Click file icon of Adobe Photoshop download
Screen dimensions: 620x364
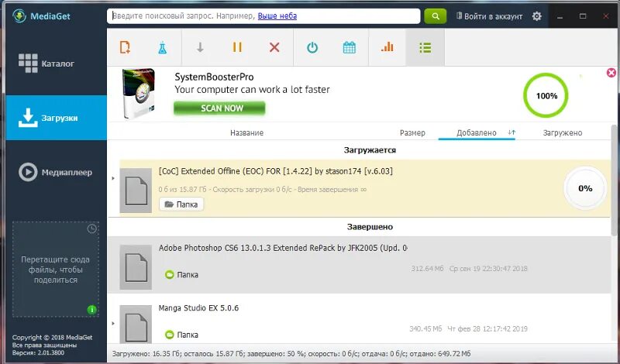coord(136,267)
